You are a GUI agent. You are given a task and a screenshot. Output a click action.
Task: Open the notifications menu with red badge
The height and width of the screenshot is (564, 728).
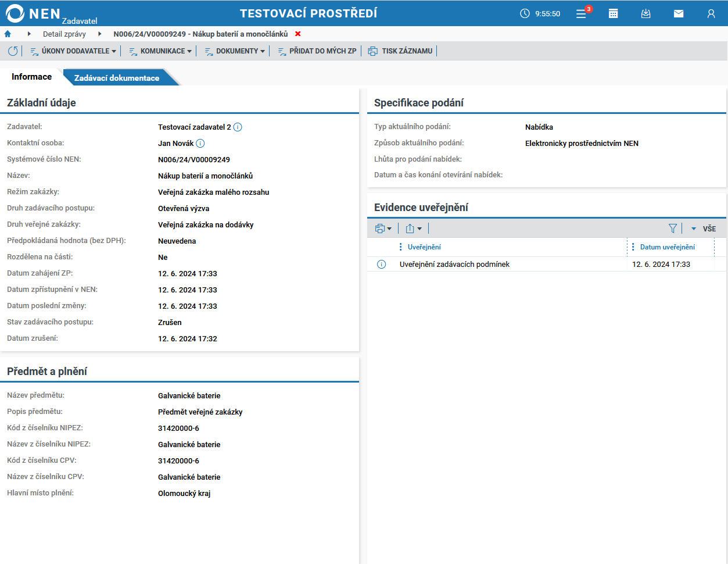(x=582, y=13)
